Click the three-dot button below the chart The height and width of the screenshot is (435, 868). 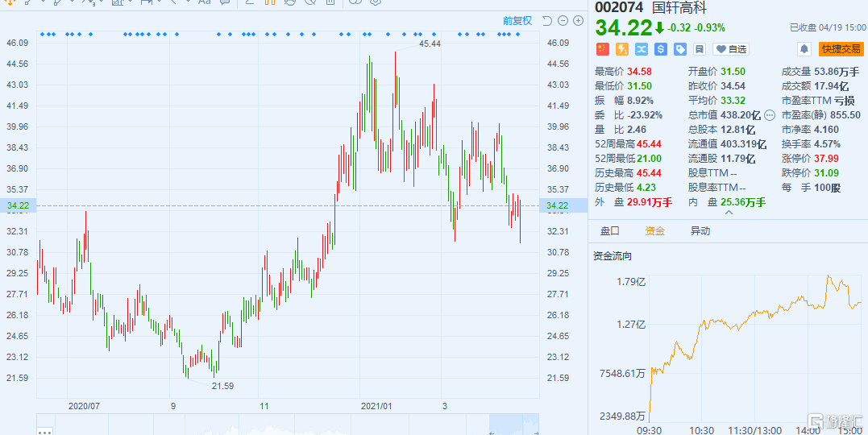pos(45,431)
